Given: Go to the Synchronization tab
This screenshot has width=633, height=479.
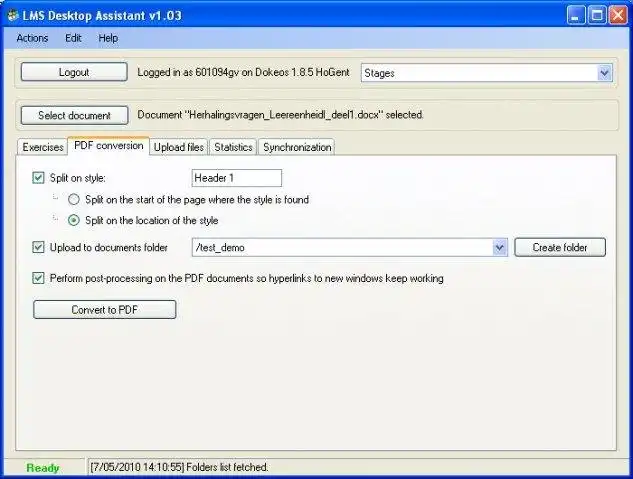Looking at the screenshot, I should 297,147.
